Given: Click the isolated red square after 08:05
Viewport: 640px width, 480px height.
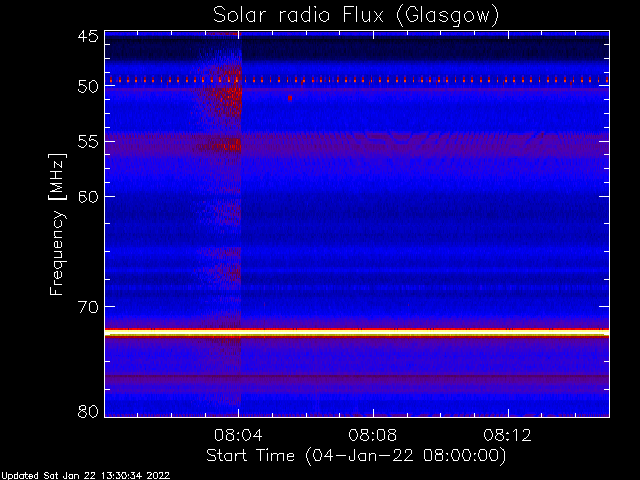Looking at the screenshot, I should 290,98.
